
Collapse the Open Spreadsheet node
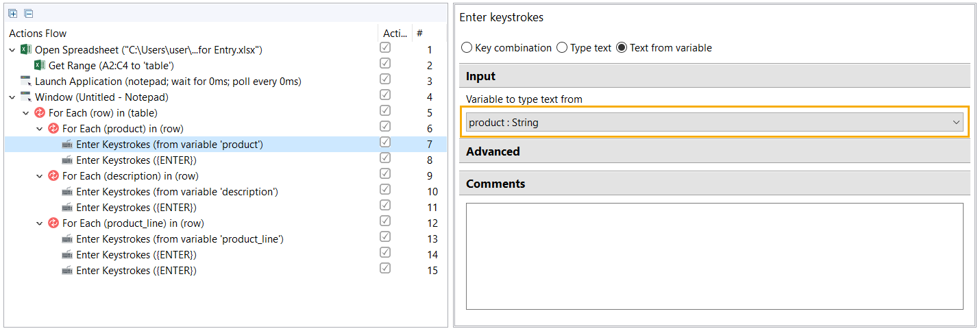(x=12, y=50)
